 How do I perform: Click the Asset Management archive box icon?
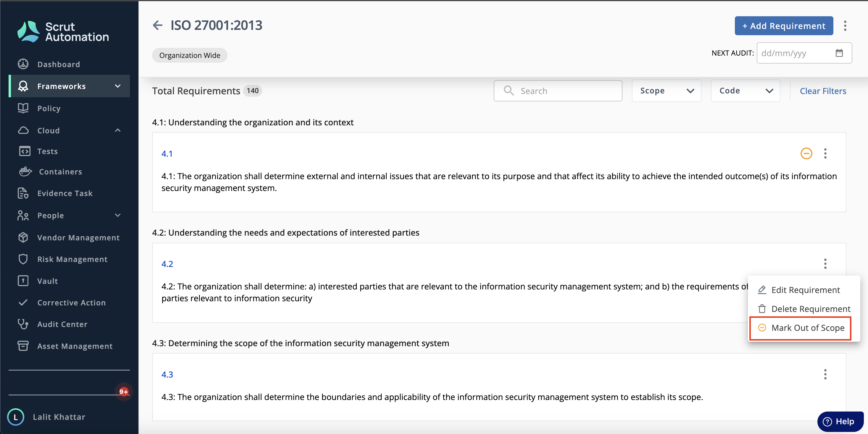[x=23, y=346]
